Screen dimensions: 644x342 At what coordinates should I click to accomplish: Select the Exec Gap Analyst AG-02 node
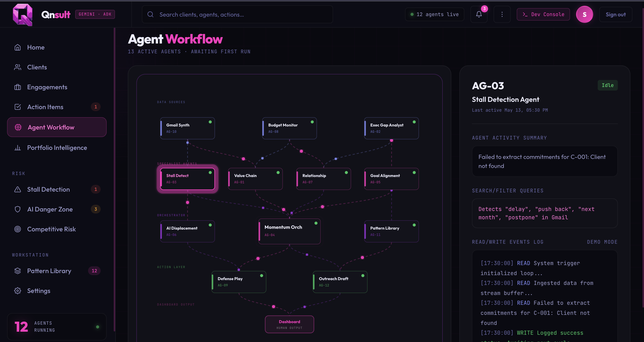(x=391, y=128)
